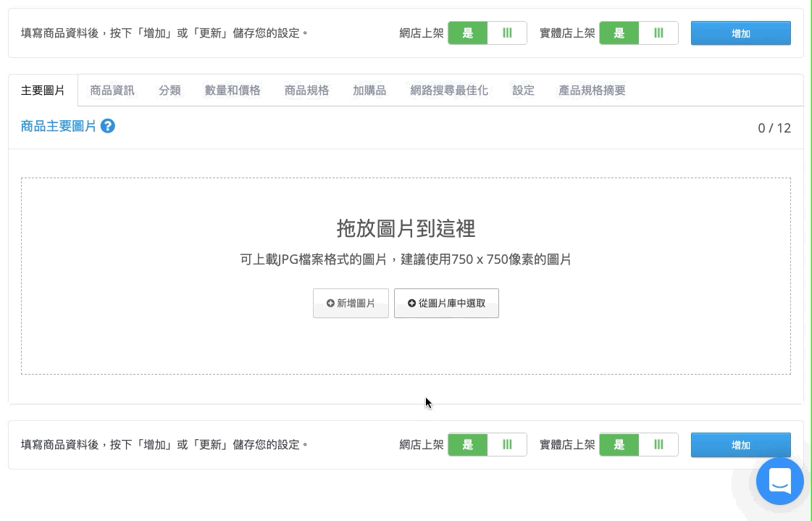This screenshot has width=812, height=521.
Task: Click the JPG format recommendation text
Action: click(406, 259)
